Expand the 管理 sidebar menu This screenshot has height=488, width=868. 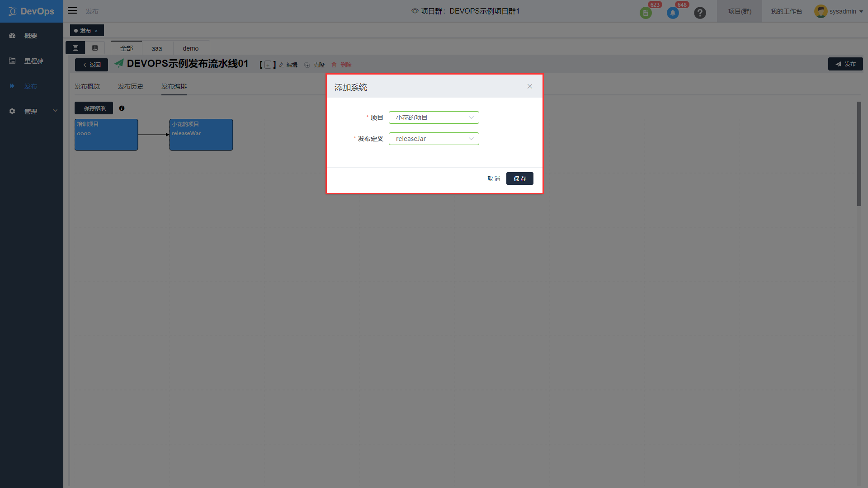32,112
